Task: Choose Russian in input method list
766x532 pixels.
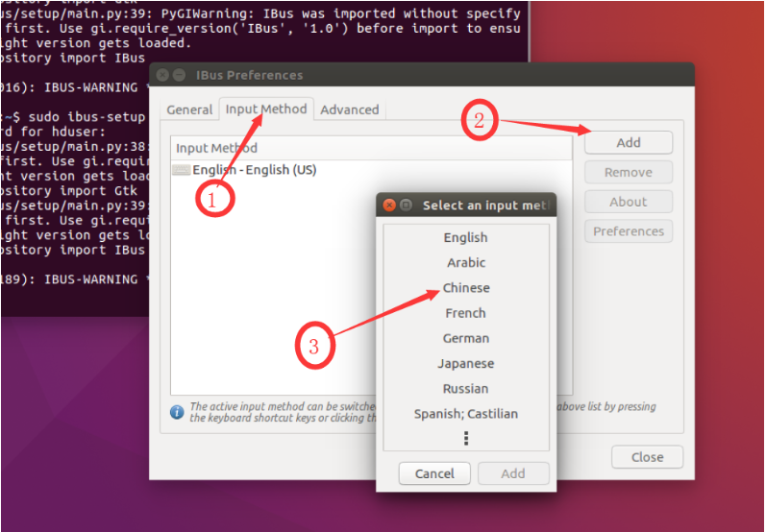Action: point(465,389)
